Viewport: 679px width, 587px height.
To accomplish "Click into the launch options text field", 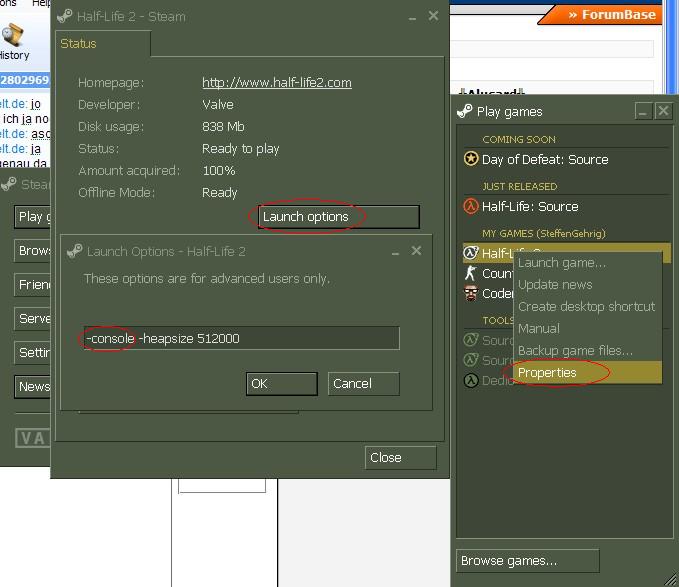I will 242,338.
